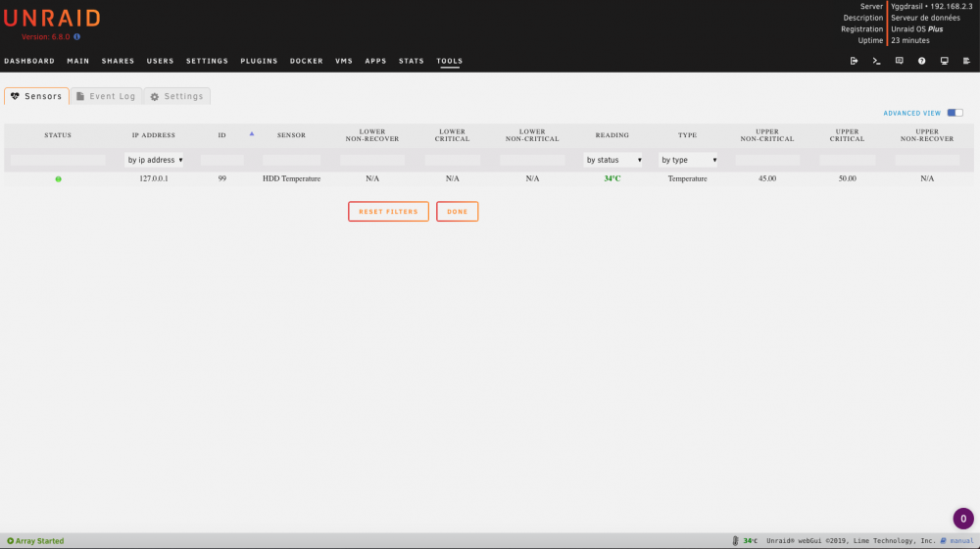Image resolution: width=980 pixels, height=549 pixels.
Task: Click the Lower Non-Critical filter field
Action: (x=532, y=160)
